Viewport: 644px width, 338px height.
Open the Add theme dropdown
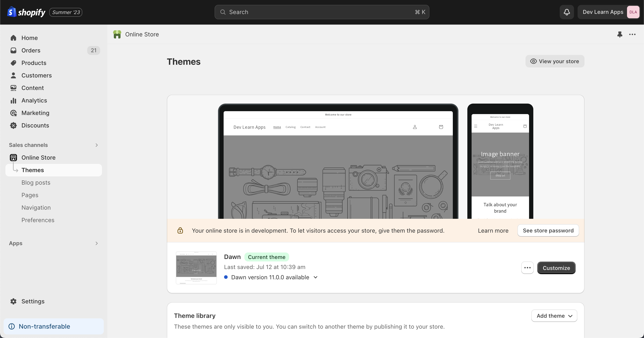(x=554, y=316)
